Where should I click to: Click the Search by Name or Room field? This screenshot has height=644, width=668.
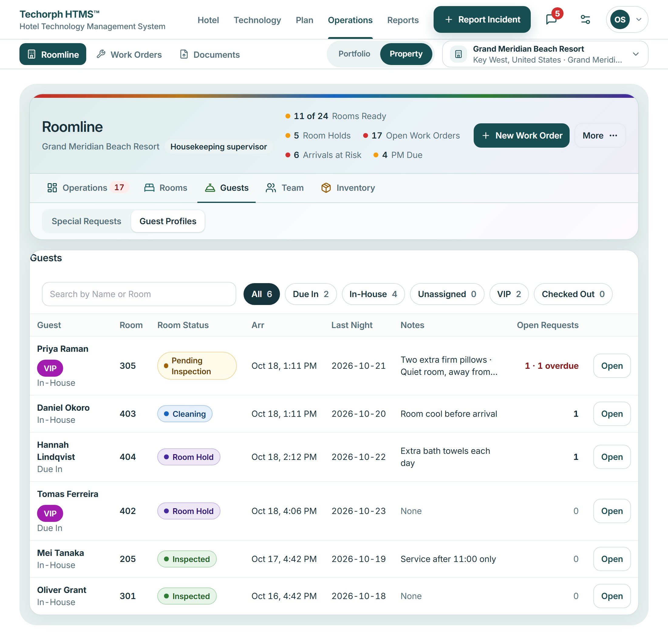pyautogui.click(x=139, y=294)
